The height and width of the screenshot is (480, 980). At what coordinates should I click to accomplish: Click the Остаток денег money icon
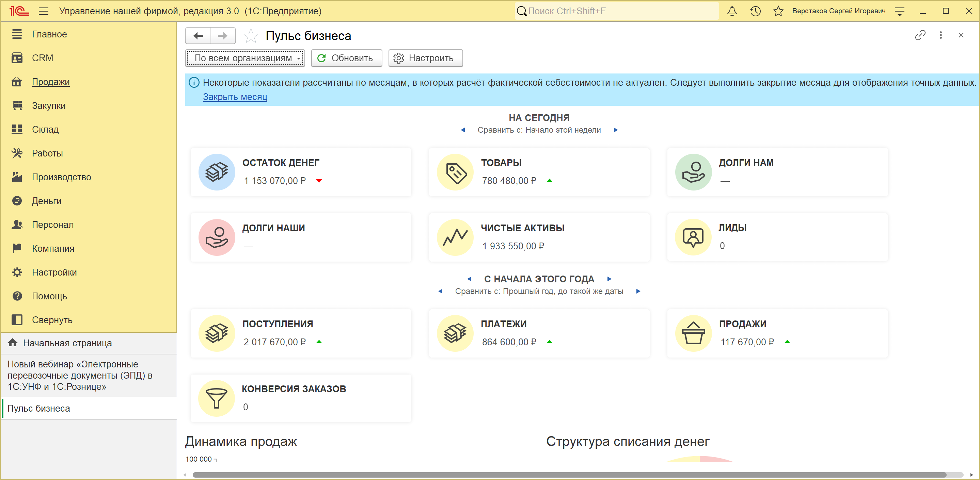point(217,172)
